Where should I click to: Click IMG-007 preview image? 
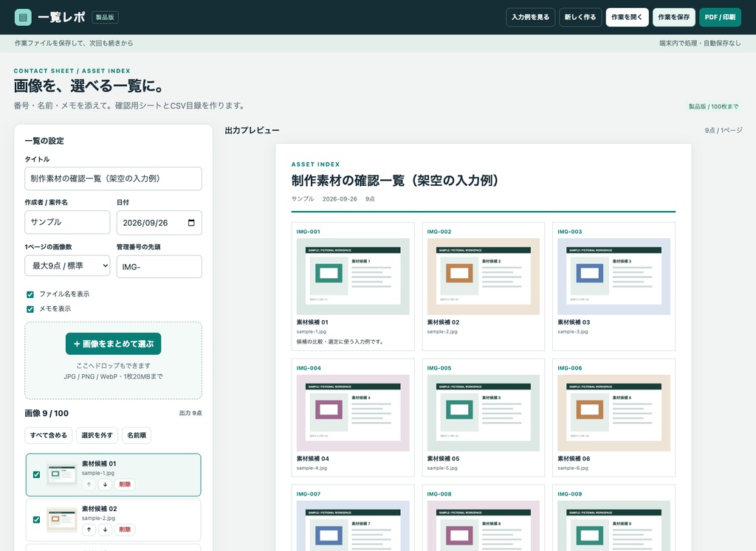pyautogui.click(x=353, y=526)
